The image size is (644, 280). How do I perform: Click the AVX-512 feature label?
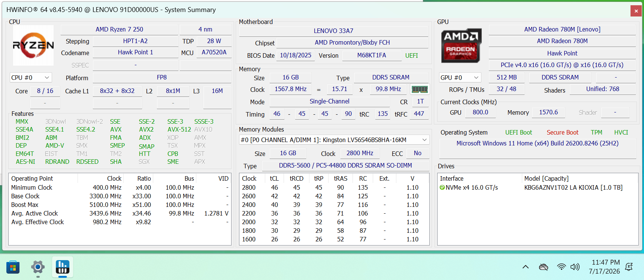point(179,129)
